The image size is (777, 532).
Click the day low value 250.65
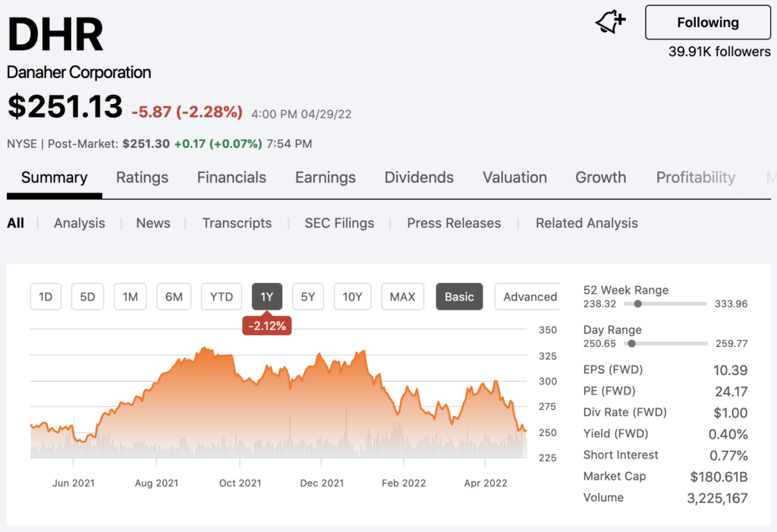599,344
